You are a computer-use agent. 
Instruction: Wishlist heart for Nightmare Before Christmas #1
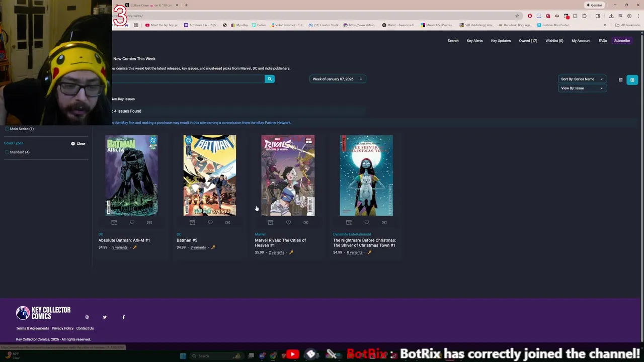[x=367, y=222]
